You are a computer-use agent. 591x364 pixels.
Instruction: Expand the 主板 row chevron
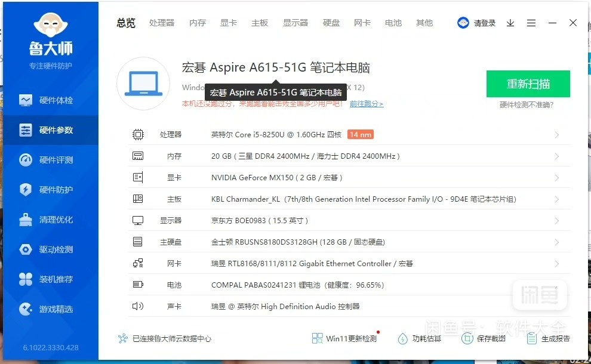point(557,199)
